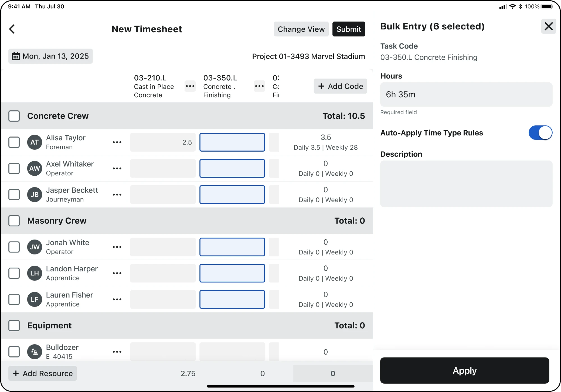Screen dimensions: 561x392
Task: Select the Equipment group checkbox
Action: coord(14,326)
